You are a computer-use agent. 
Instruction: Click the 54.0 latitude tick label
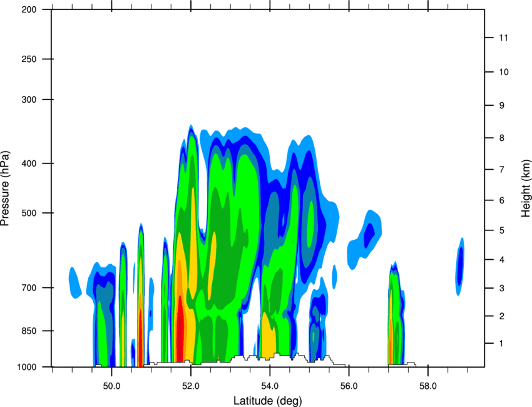click(x=270, y=386)
